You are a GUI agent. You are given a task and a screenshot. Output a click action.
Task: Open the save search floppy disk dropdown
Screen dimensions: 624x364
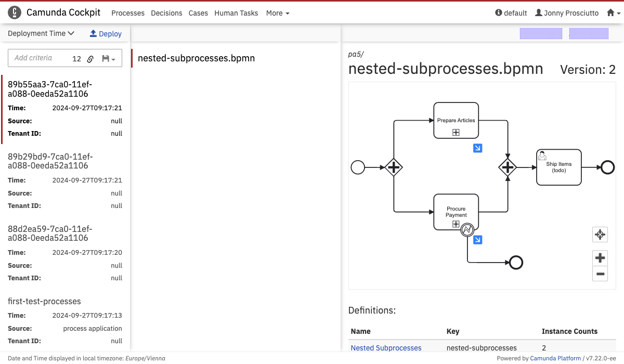point(109,59)
